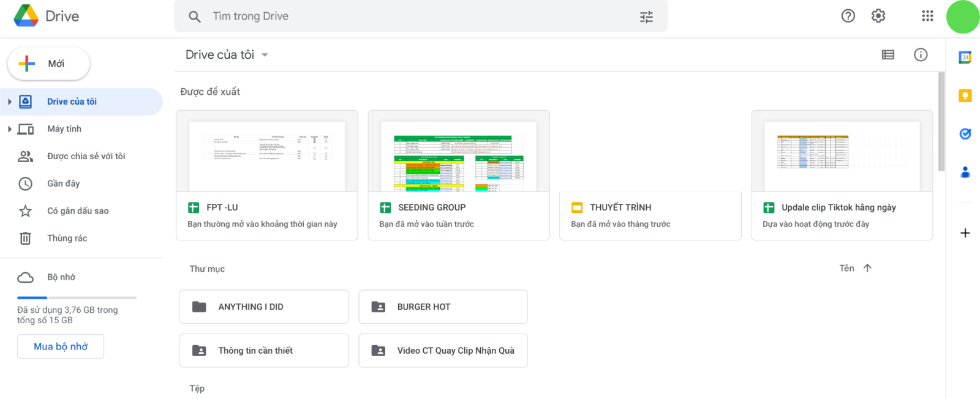
Task: Click "Dựa vào hoạt động trước đây" text
Action: coord(816,225)
